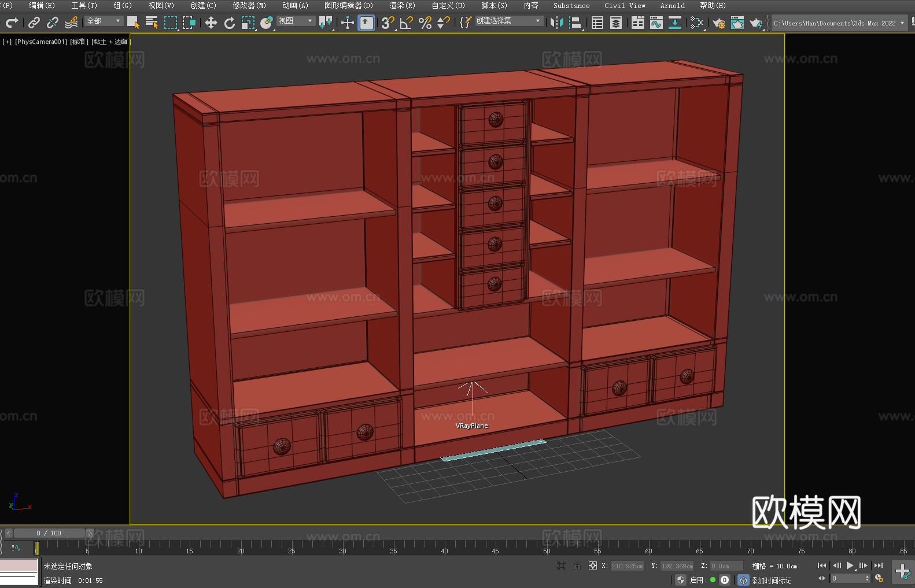Activate the Select Object tool
This screenshot has height=588, width=915.
133,23
